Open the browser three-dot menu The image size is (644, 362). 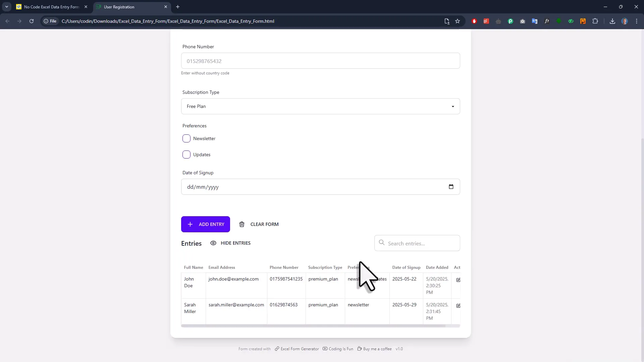point(637,21)
